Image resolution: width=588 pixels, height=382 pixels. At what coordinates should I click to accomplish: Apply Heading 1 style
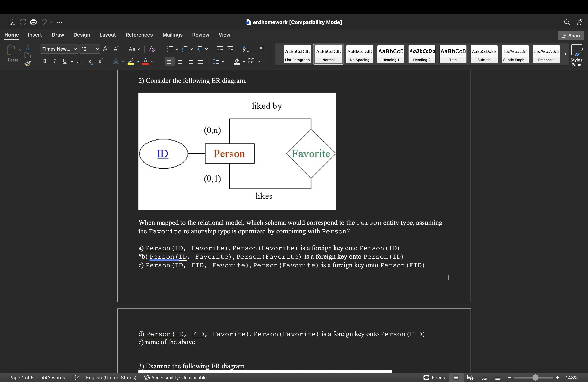click(391, 54)
